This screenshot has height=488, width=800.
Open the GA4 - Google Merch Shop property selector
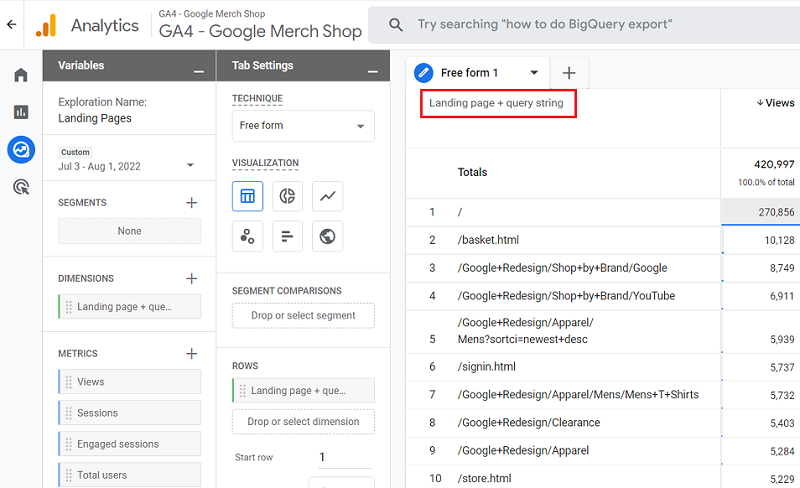pos(260,25)
